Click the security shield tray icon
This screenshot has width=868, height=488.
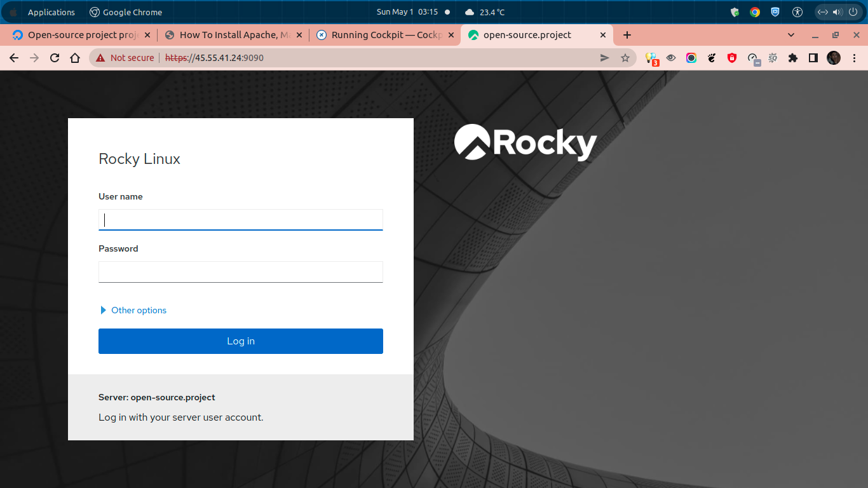pyautogui.click(x=735, y=12)
